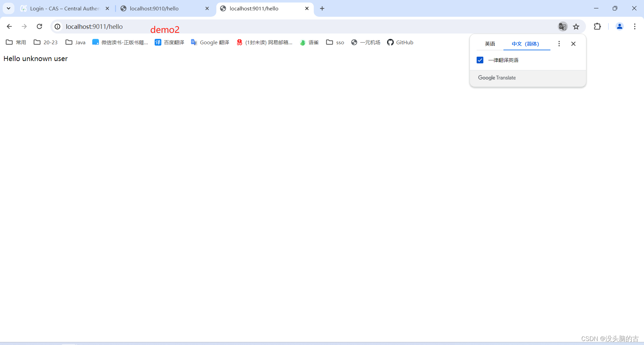
Task: Bookmark this page with the star icon
Action: point(576,26)
